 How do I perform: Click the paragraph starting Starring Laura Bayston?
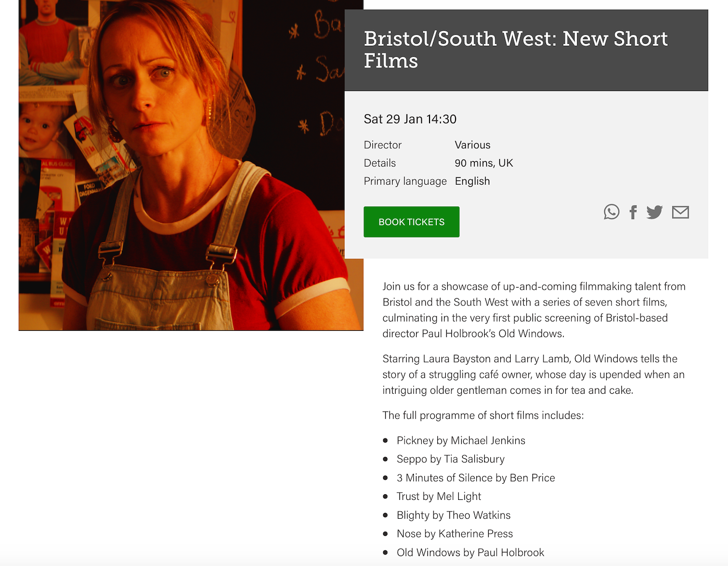pyautogui.click(x=534, y=375)
